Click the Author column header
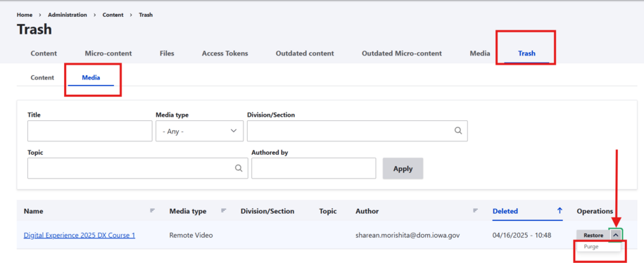This screenshot has height=263, width=644. (x=367, y=211)
